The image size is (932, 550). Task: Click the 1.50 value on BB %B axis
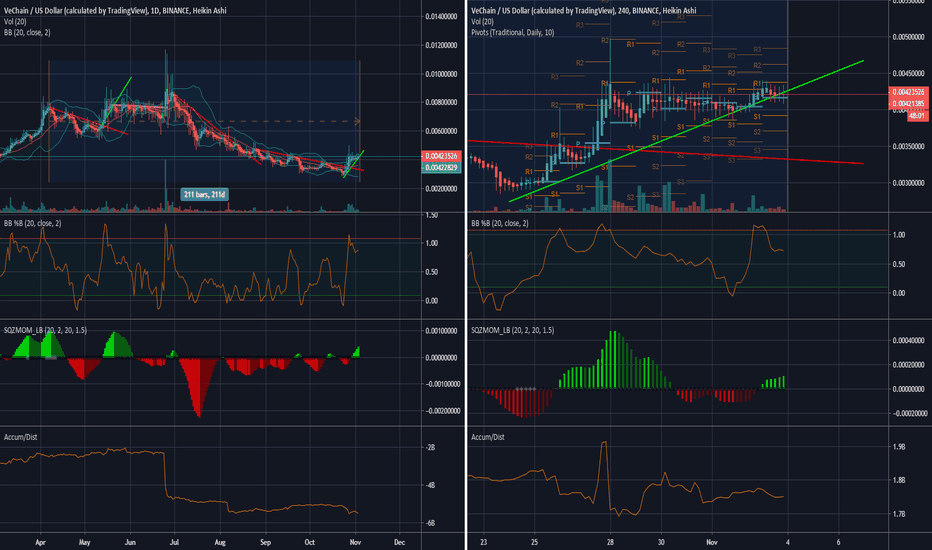432,215
